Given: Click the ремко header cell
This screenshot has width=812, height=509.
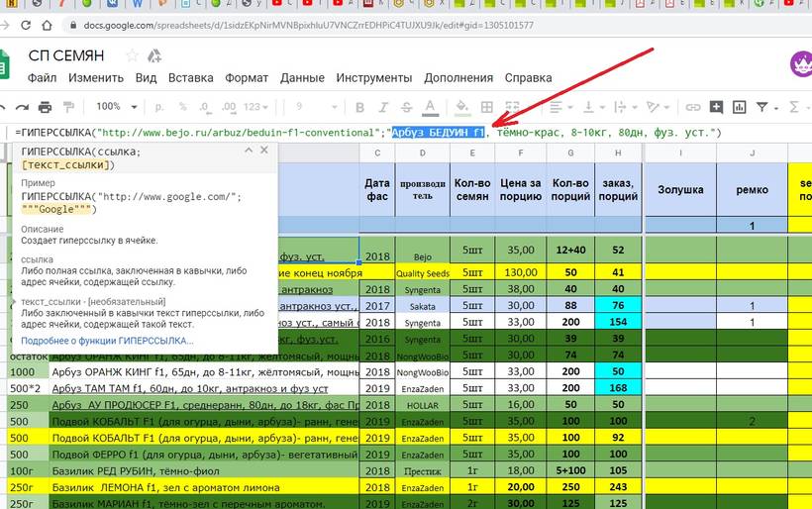Looking at the screenshot, I should pos(752,190).
